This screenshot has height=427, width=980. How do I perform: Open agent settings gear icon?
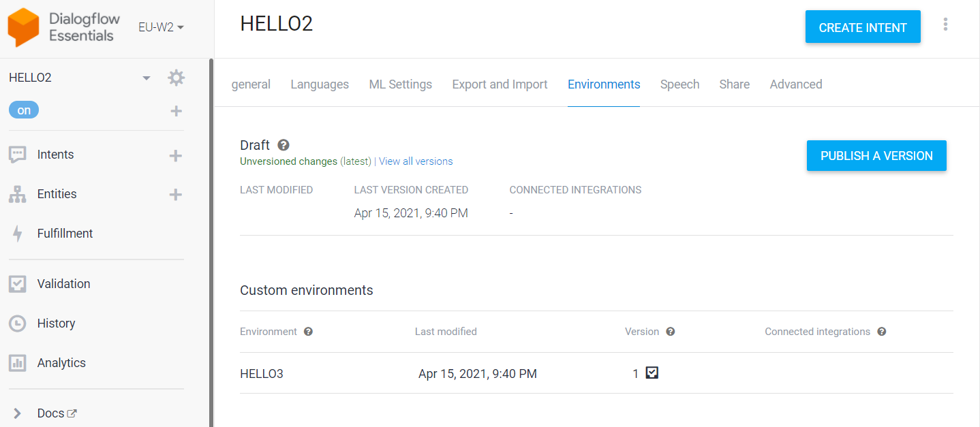[x=177, y=78]
